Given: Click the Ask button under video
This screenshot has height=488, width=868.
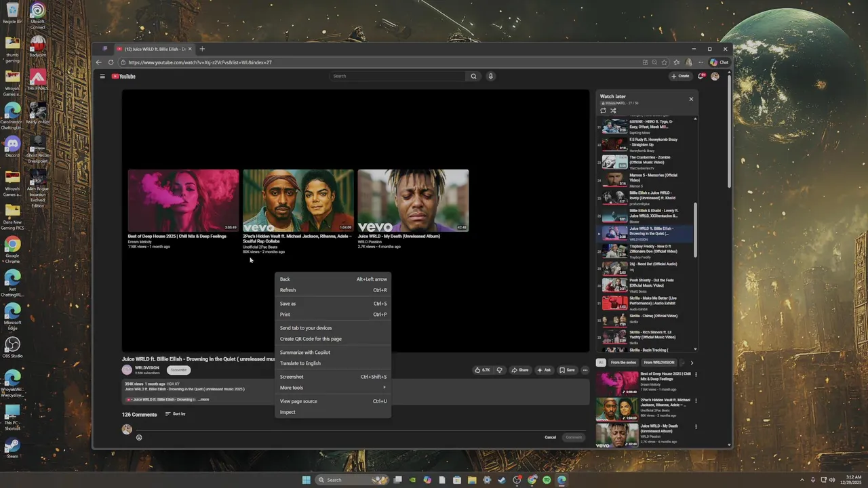Looking at the screenshot, I should point(545,370).
